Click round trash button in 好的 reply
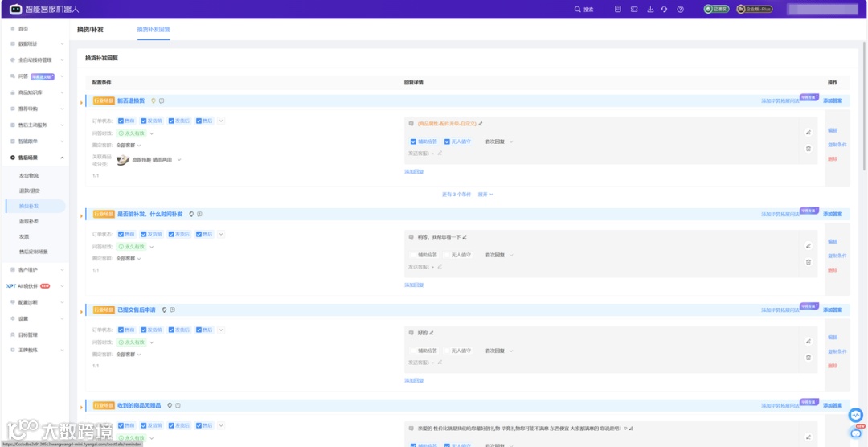 pyautogui.click(x=809, y=357)
